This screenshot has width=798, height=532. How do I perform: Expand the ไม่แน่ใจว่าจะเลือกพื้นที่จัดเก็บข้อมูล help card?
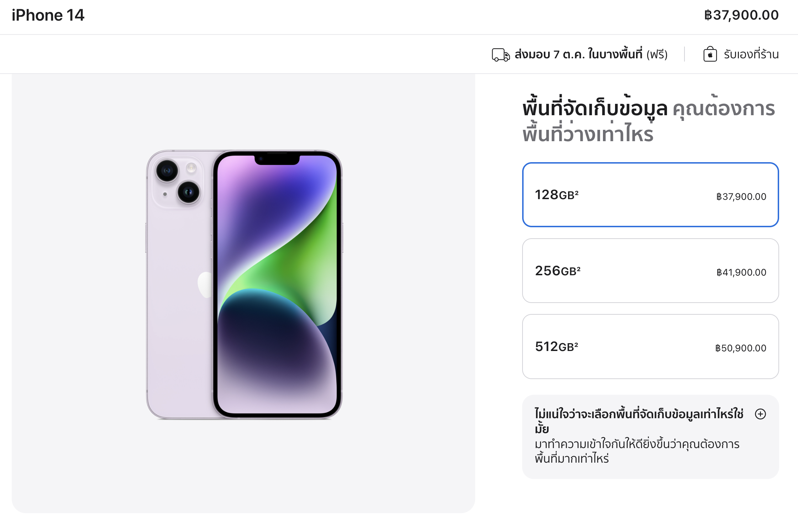point(650,437)
